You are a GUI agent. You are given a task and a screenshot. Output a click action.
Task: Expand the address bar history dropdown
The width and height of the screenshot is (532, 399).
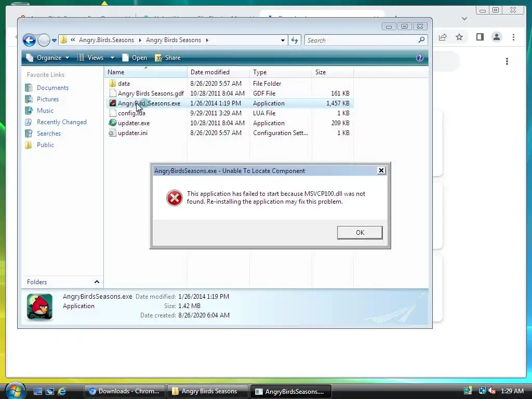tap(283, 41)
